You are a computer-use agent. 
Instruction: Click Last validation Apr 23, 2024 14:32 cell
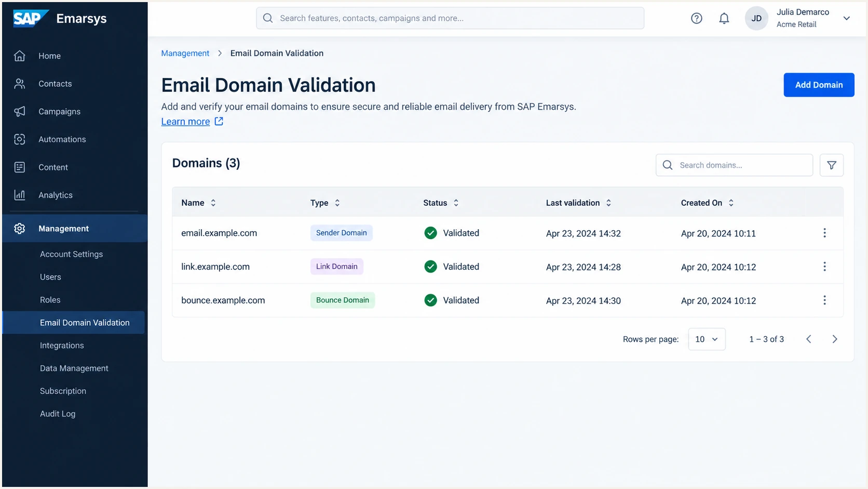pos(584,233)
